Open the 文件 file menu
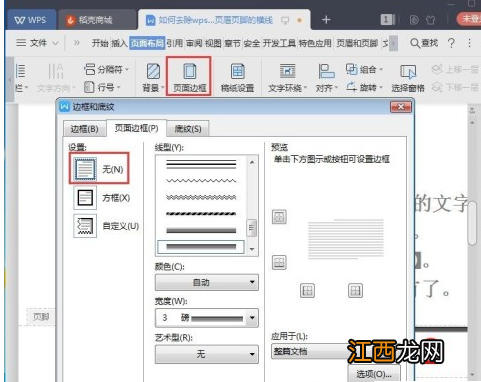 (x=37, y=43)
